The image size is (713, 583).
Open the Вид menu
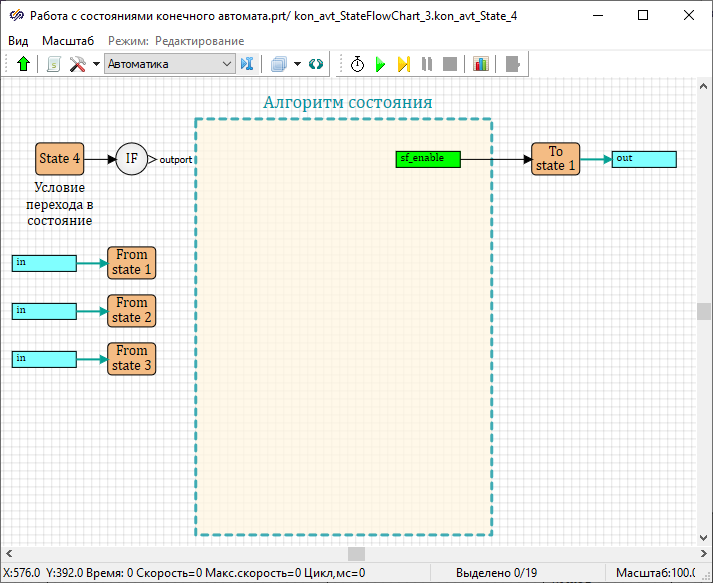[x=18, y=40]
